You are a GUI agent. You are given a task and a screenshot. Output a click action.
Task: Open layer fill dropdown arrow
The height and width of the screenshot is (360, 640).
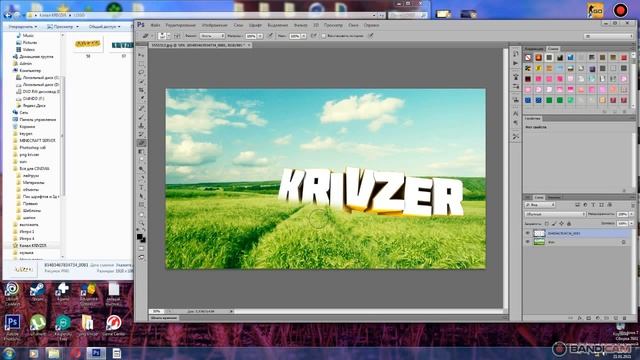(x=631, y=224)
